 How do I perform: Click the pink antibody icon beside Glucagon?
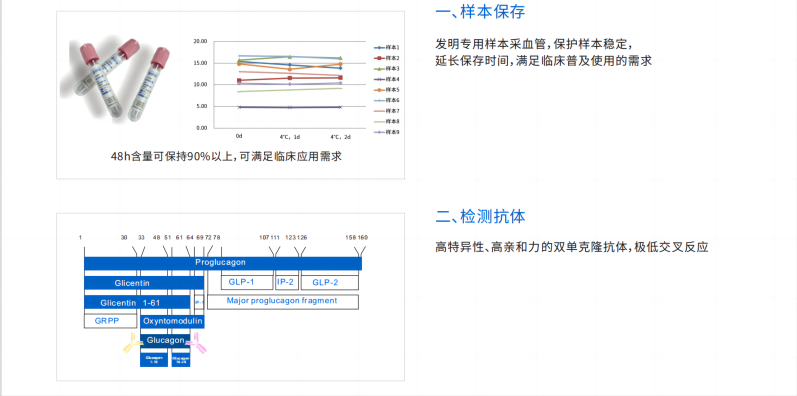pos(197,343)
